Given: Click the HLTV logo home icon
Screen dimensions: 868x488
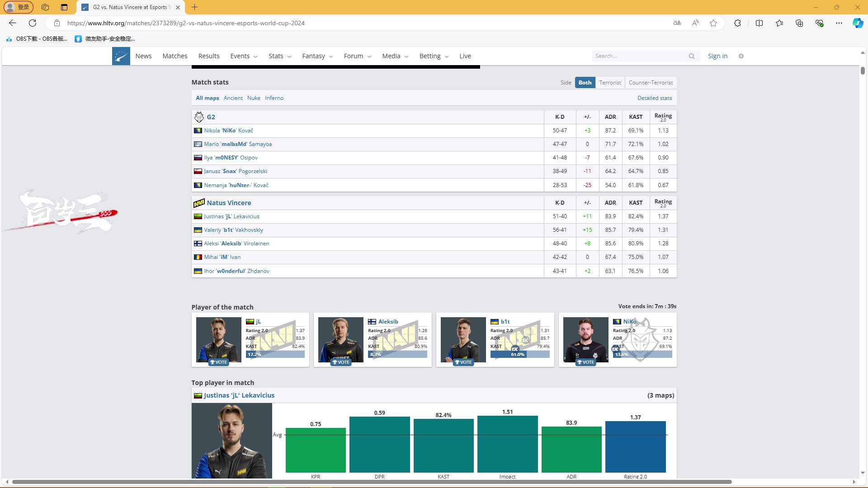Looking at the screenshot, I should [121, 56].
